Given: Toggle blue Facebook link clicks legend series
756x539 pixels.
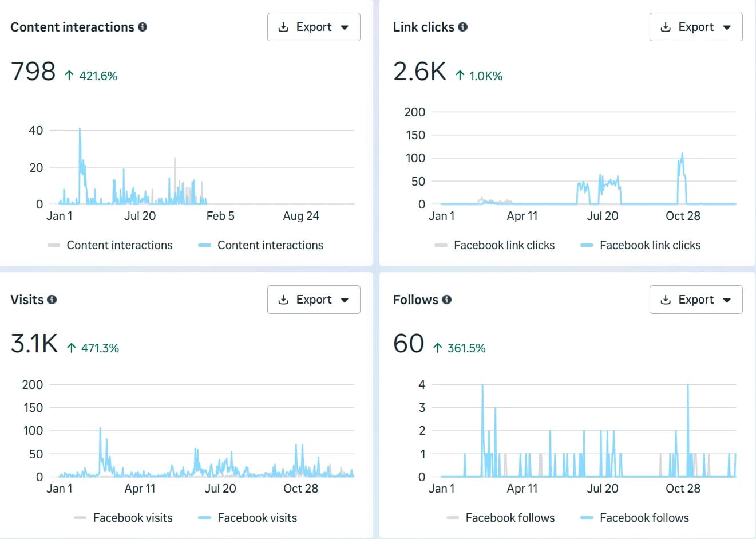Looking at the screenshot, I should (640, 245).
